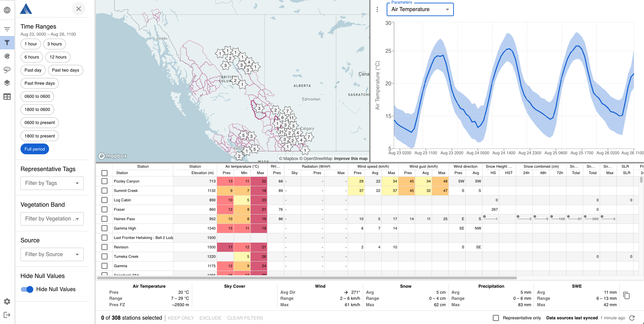Open settings gear icon in sidebar

pos(7,301)
